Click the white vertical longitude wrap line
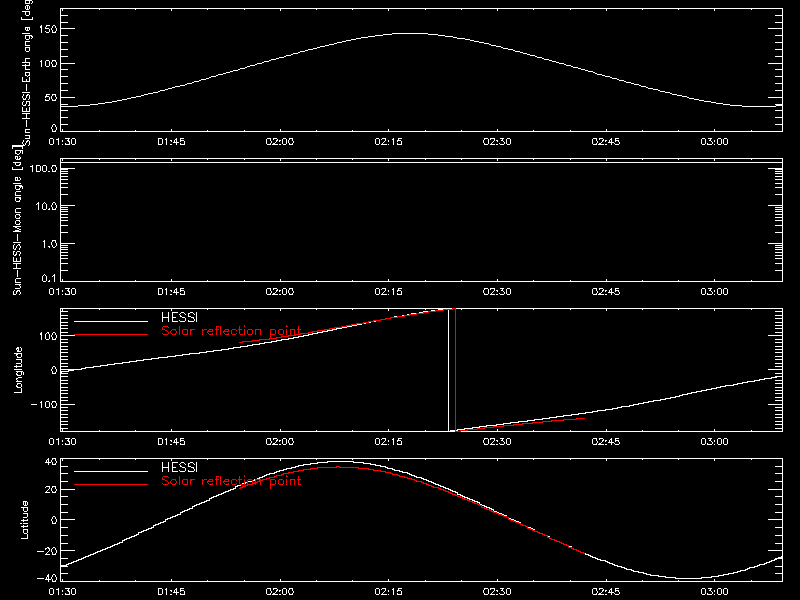800x600 pixels. click(x=448, y=370)
